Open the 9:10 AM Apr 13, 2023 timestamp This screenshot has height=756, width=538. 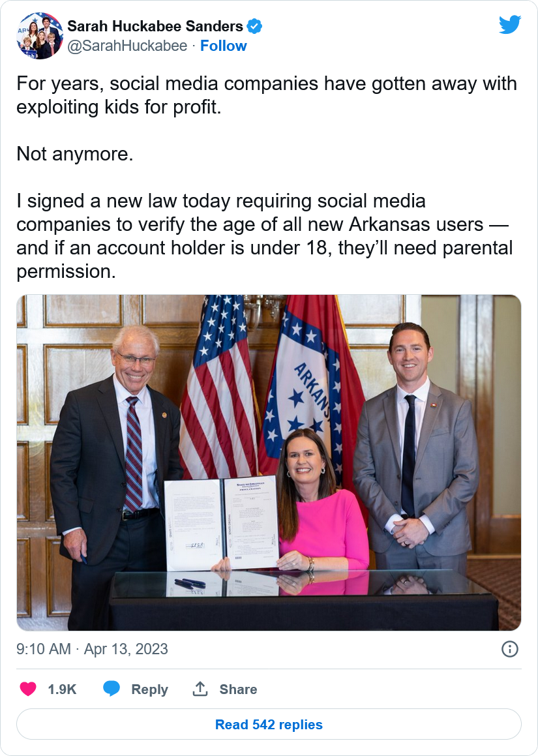coord(92,649)
